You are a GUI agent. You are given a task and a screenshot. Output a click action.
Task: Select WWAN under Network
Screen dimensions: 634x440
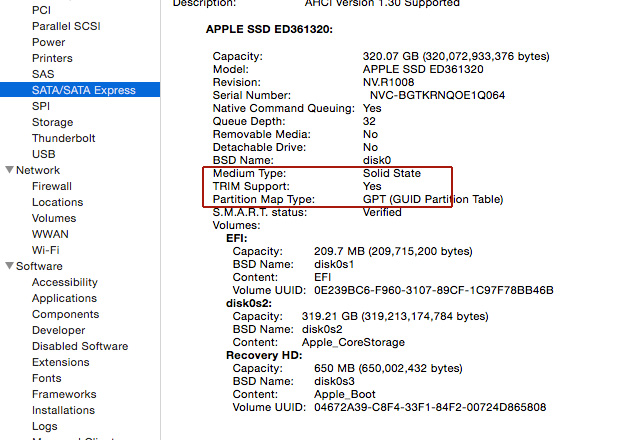coord(50,234)
